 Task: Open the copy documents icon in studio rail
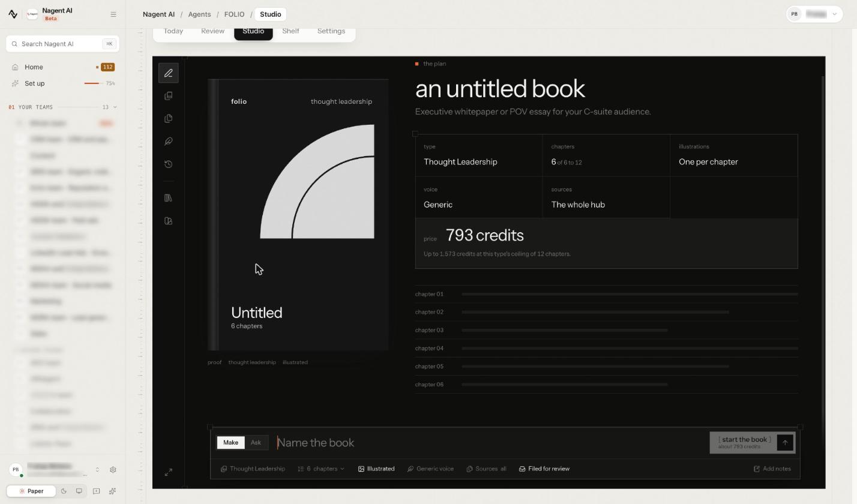pyautogui.click(x=169, y=119)
